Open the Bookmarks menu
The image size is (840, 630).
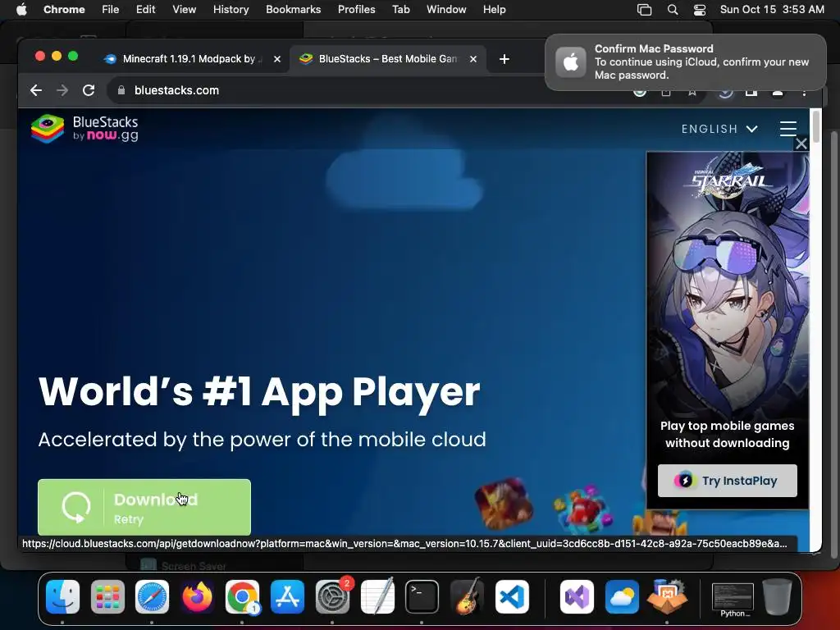293,10
